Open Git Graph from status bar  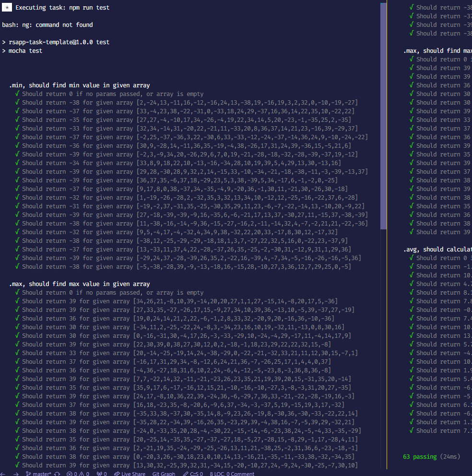pyautogui.click(x=164, y=474)
